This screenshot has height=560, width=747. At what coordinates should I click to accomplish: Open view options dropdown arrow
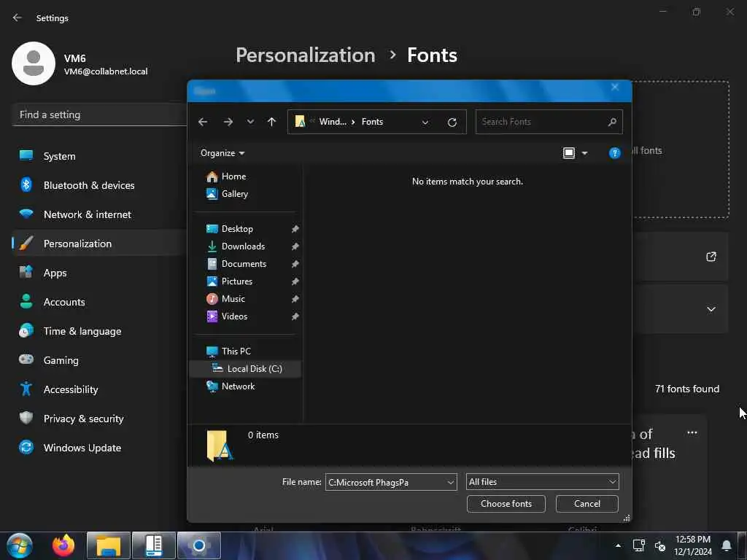pyautogui.click(x=584, y=153)
